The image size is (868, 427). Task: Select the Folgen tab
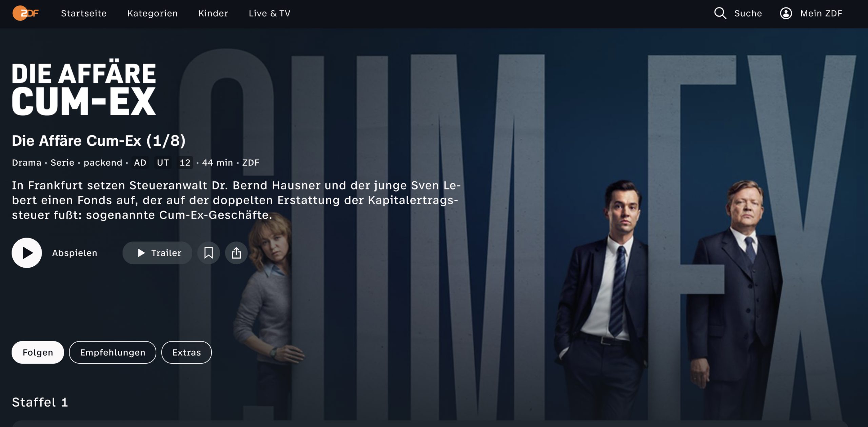(38, 352)
